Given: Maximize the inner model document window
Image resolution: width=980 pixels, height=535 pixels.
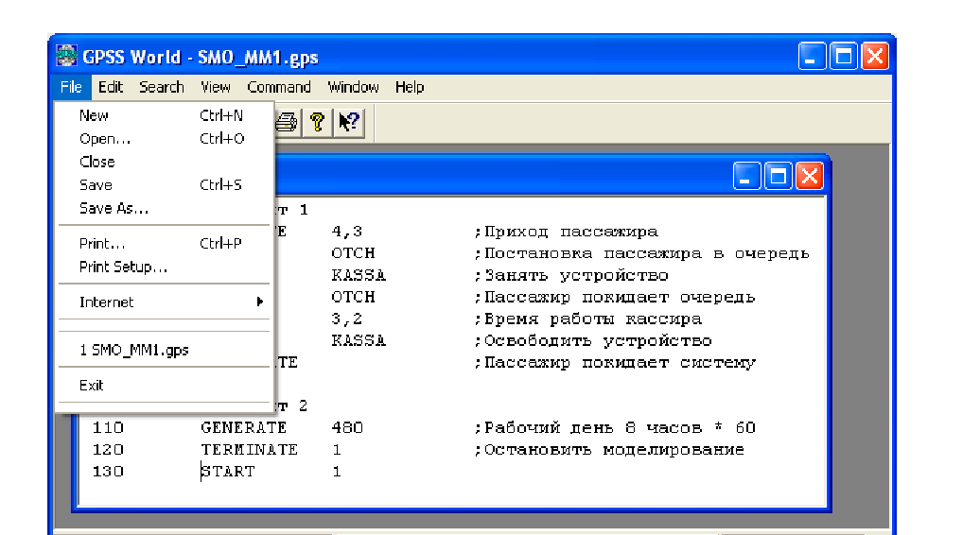Looking at the screenshot, I should [x=779, y=176].
